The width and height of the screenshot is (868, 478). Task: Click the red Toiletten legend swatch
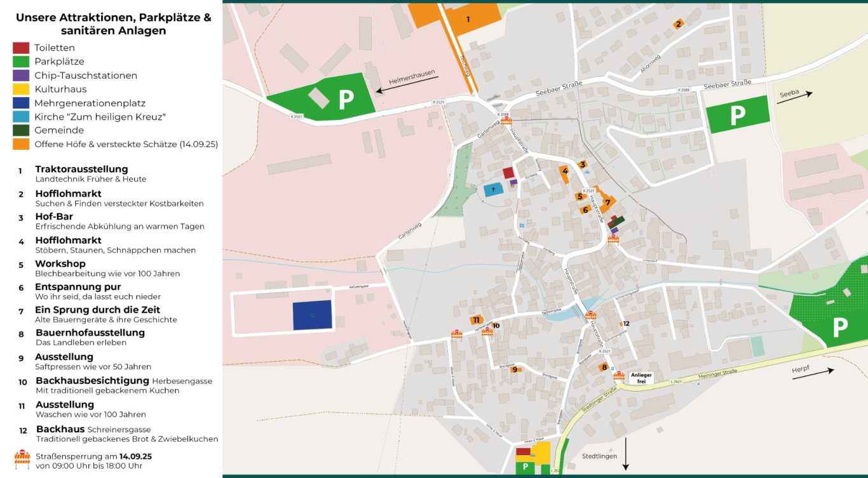[x=21, y=48]
